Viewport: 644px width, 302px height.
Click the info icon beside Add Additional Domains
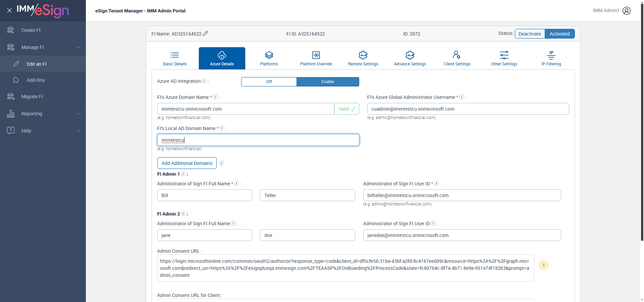[x=222, y=163]
